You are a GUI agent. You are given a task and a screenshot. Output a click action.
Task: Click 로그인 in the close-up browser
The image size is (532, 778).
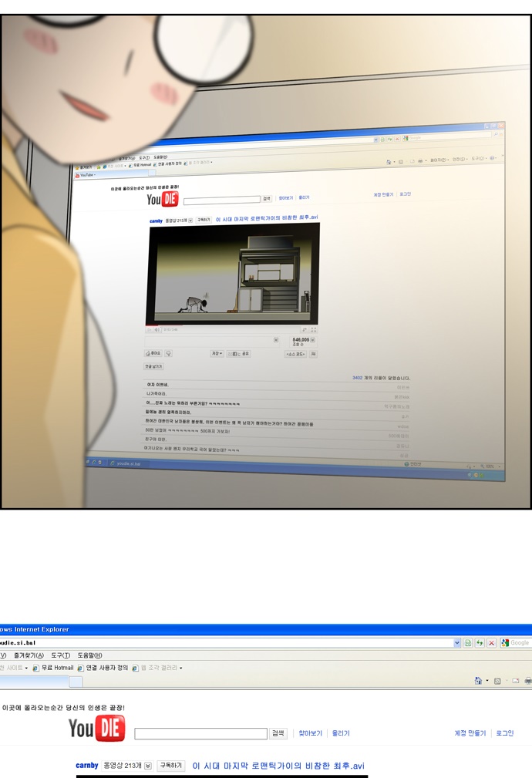click(x=505, y=733)
